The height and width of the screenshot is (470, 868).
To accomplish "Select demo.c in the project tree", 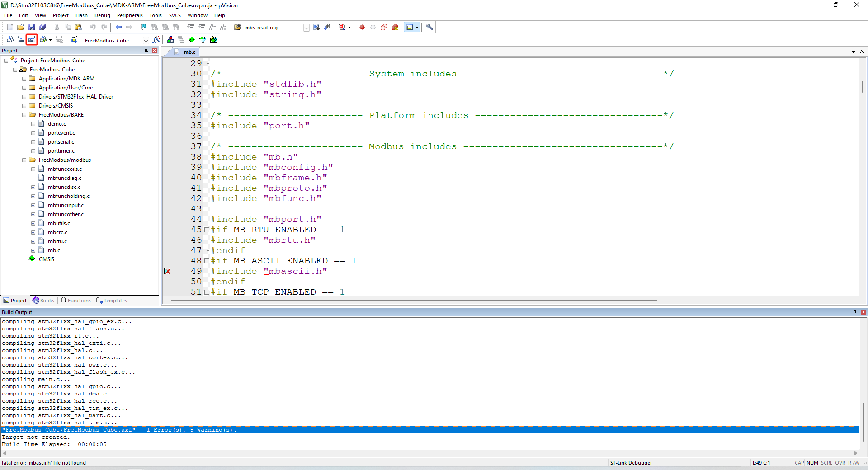I will 57,124.
